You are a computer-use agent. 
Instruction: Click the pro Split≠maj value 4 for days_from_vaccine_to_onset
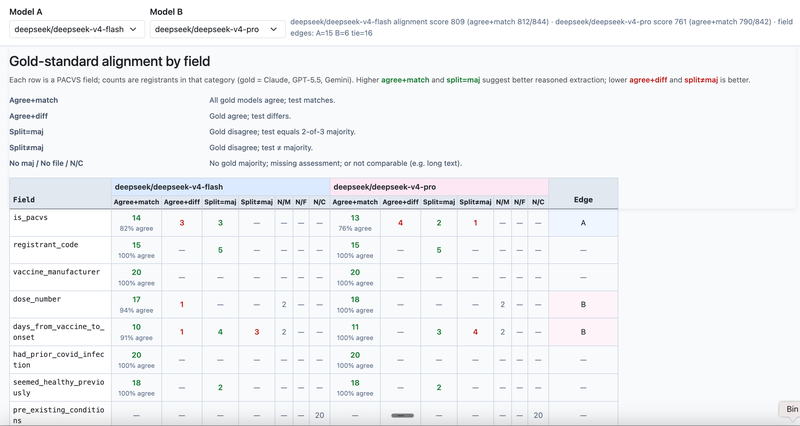point(476,332)
